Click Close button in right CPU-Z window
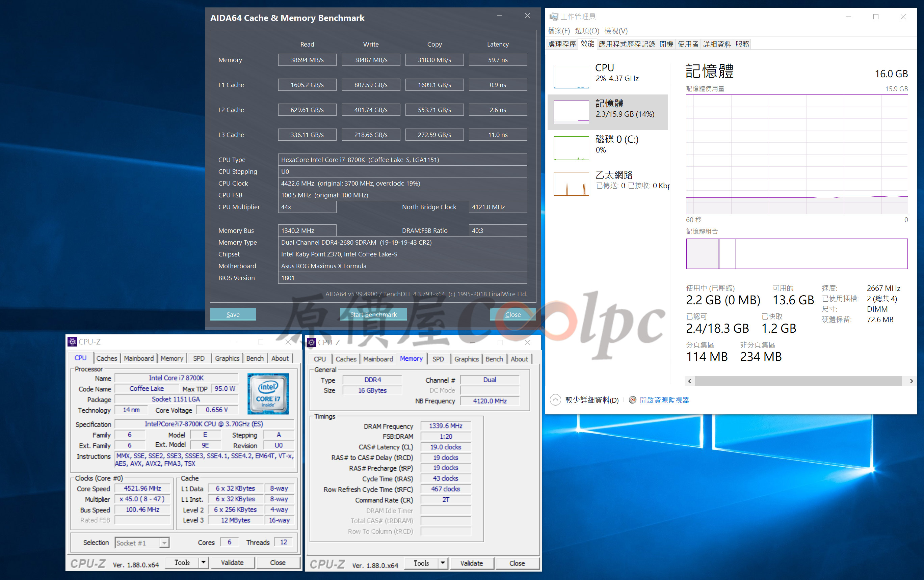This screenshot has width=924, height=580. [x=517, y=563]
